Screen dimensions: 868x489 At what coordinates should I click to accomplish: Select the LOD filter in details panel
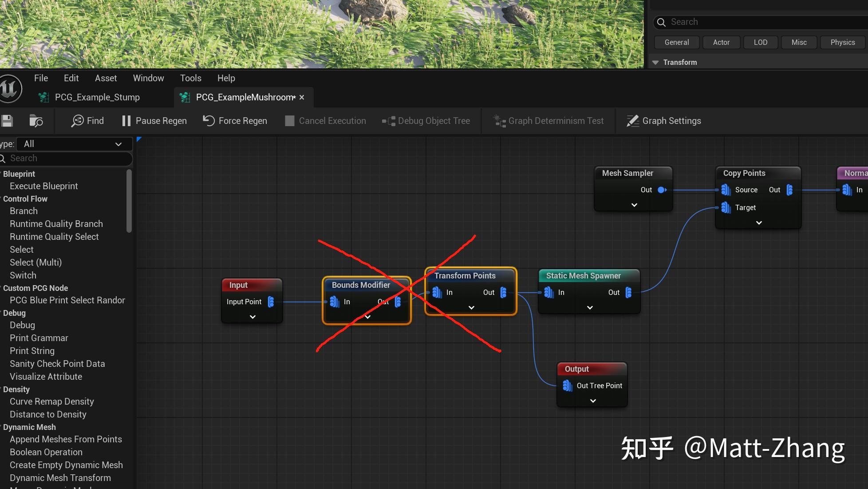tap(760, 42)
